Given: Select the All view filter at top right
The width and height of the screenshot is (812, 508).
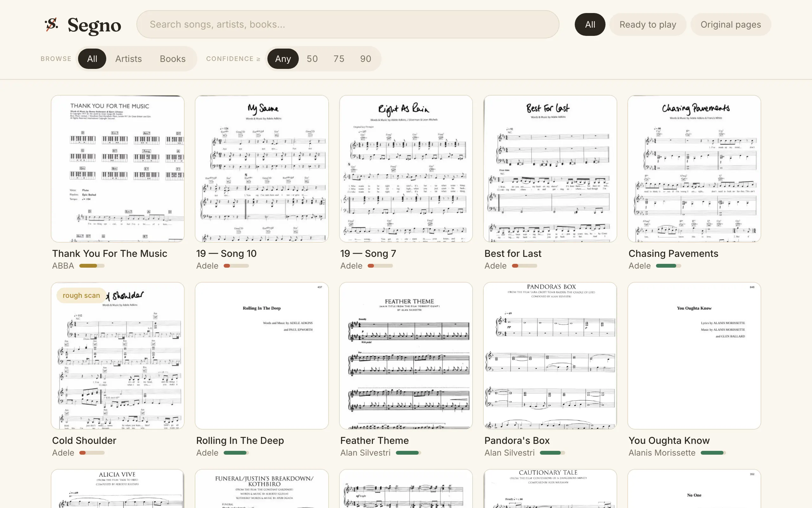Looking at the screenshot, I should (x=590, y=24).
